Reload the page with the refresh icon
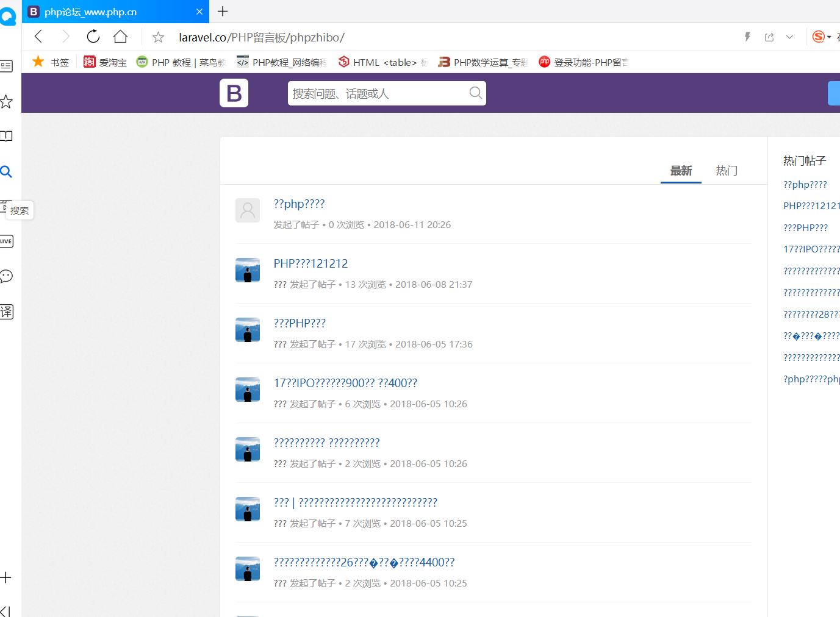The image size is (840, 617). 93,37
